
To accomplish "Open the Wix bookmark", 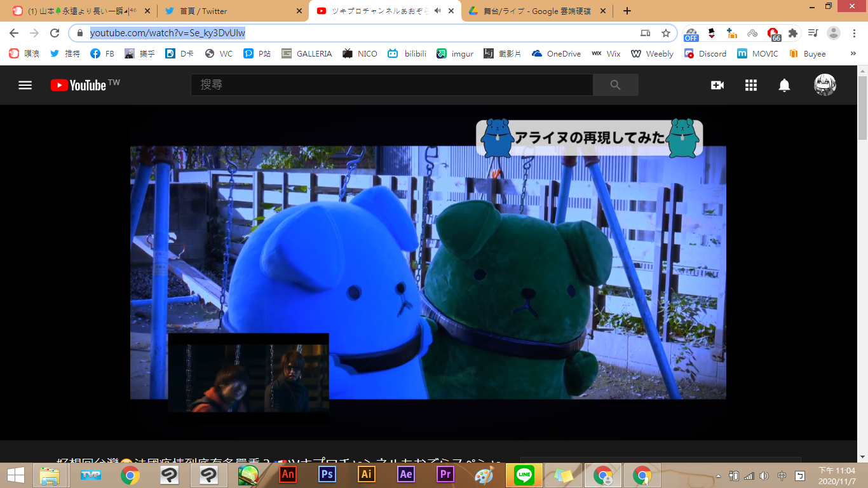I will coord(606,54).
